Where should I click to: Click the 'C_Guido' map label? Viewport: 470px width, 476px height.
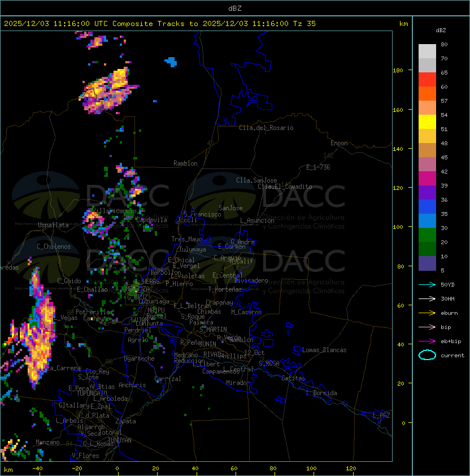pos(69,281)
